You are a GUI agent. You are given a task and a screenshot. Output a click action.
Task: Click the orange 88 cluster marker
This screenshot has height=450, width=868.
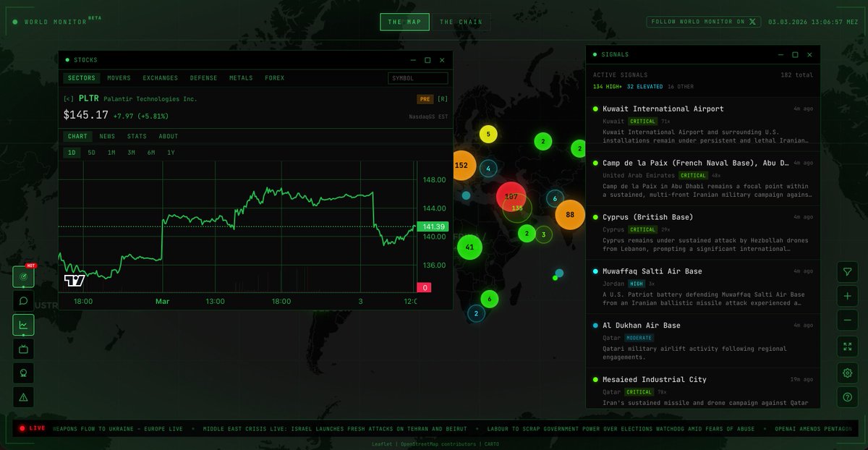[x=570, y=215]
